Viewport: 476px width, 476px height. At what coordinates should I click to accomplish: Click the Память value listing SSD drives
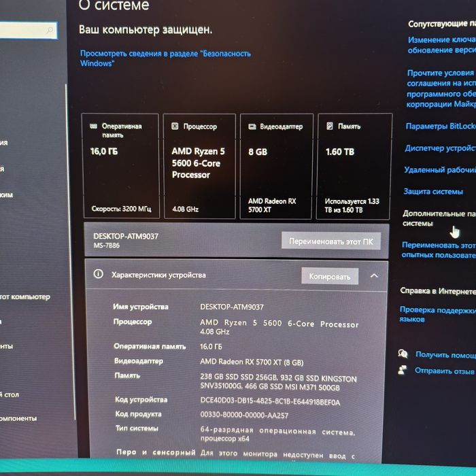point(278,382)
